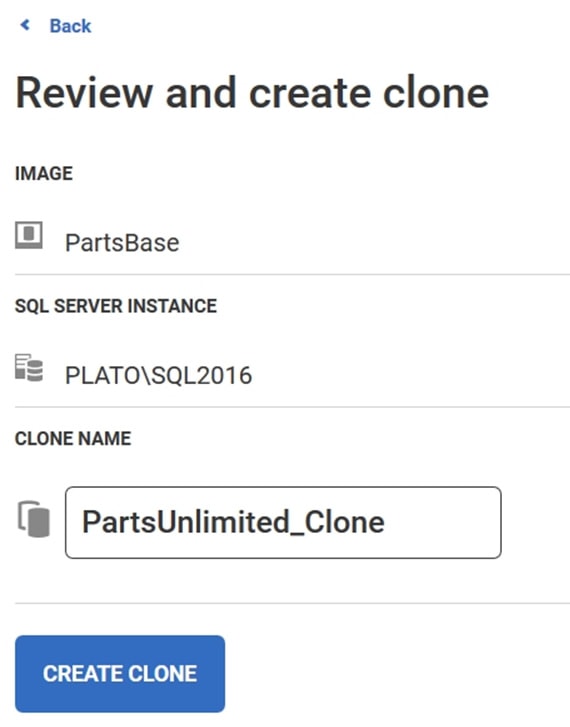Select the PLATO\SQL2016 instance text

[158, 375]
